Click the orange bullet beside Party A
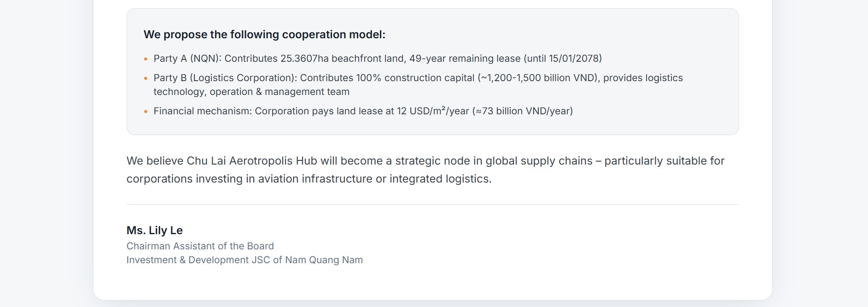 146,59
